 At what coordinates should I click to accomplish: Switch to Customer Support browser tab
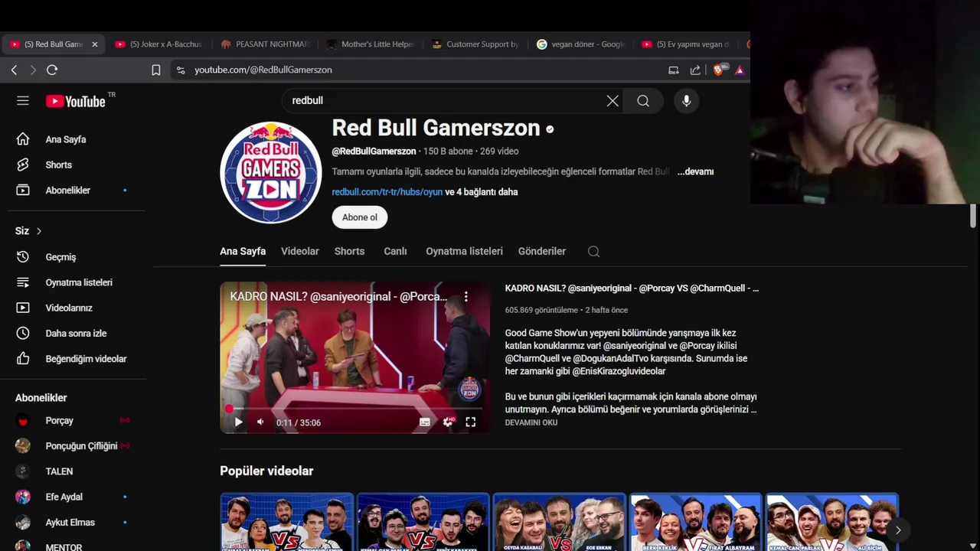coord(476,44)
